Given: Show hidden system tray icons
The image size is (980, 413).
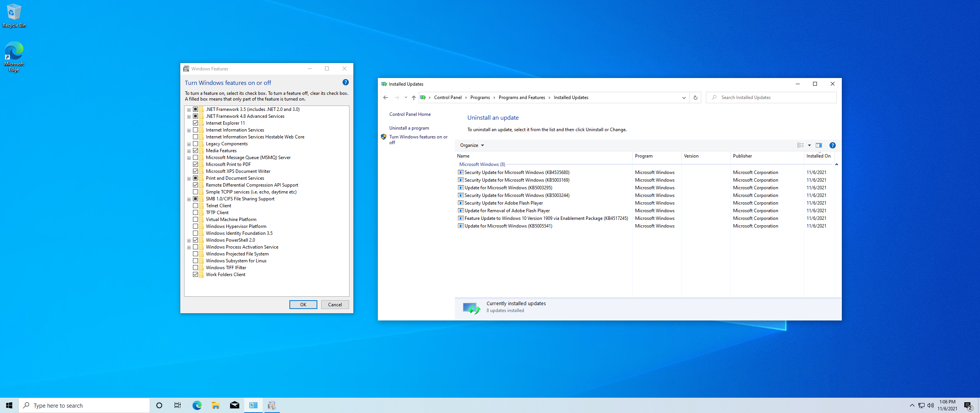Looking at the screenshot, I should 912,405.
